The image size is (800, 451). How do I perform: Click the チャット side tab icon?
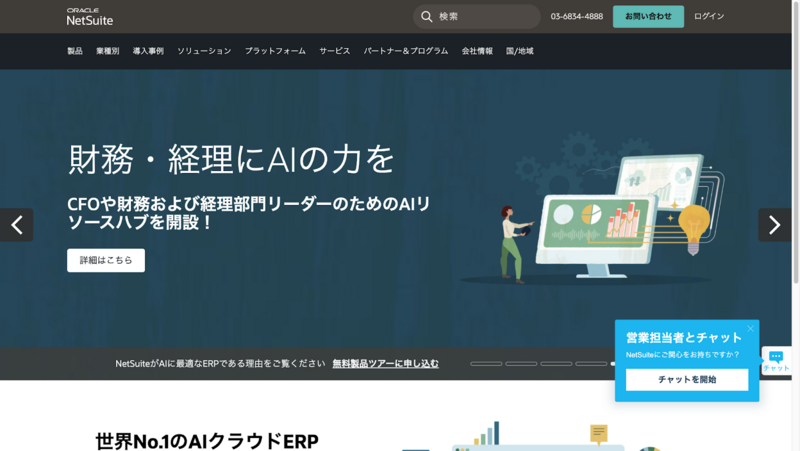click(x=777, y=361)
